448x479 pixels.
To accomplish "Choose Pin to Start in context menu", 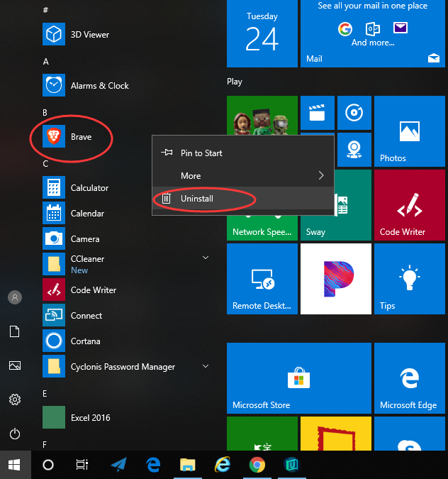I will [243, 153].
